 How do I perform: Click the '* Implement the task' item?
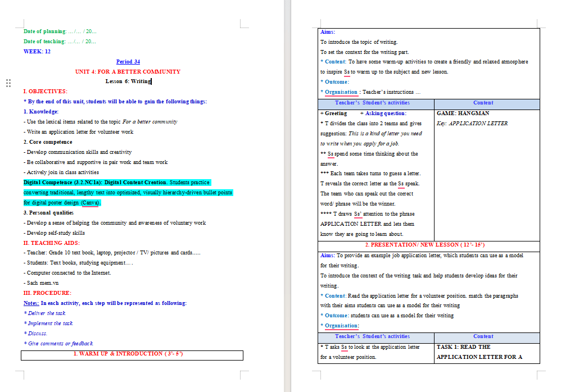click(x=48, y=323)
